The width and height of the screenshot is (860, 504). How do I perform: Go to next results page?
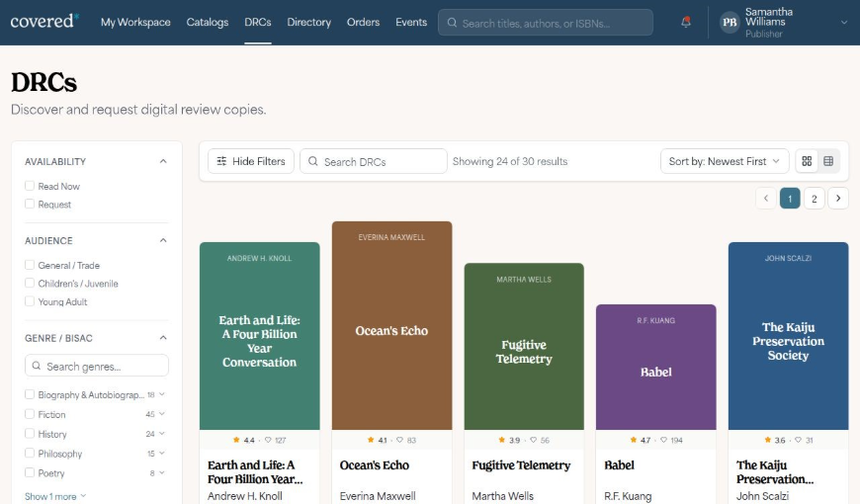tap(838, 199)
